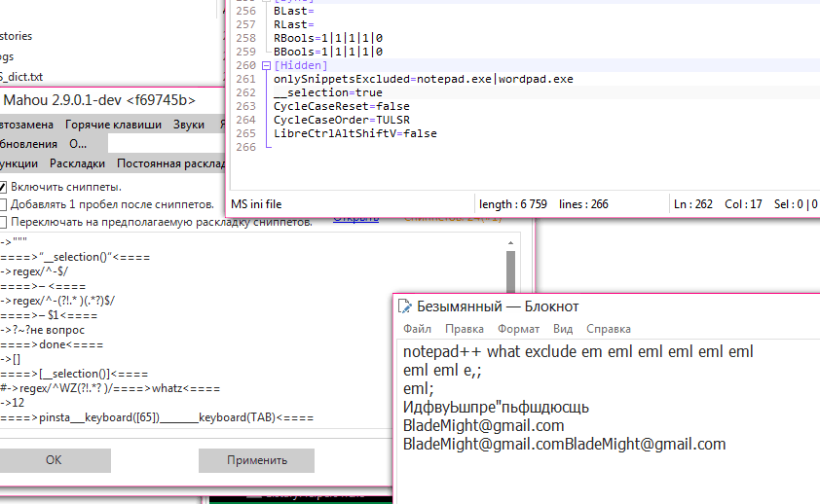Click the Notepad window icon in Блокнот
Viewport: 820px width, 504px height.
(405, 306)
